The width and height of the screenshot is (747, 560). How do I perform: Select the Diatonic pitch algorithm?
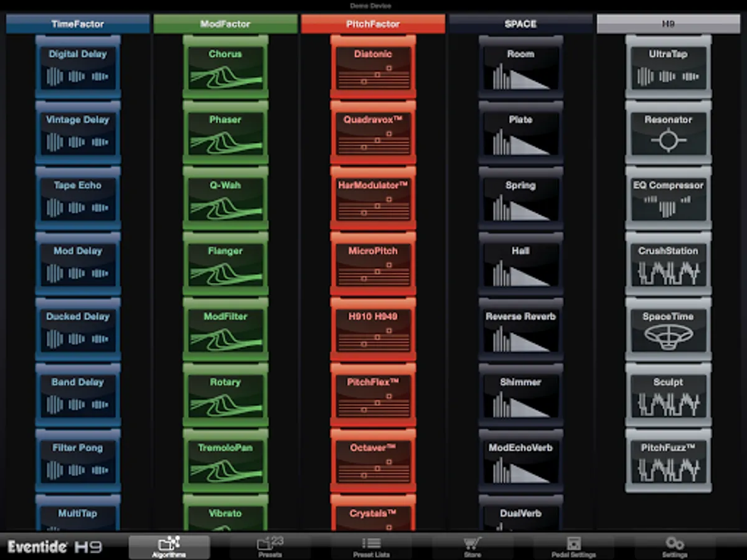click(373, 67)
